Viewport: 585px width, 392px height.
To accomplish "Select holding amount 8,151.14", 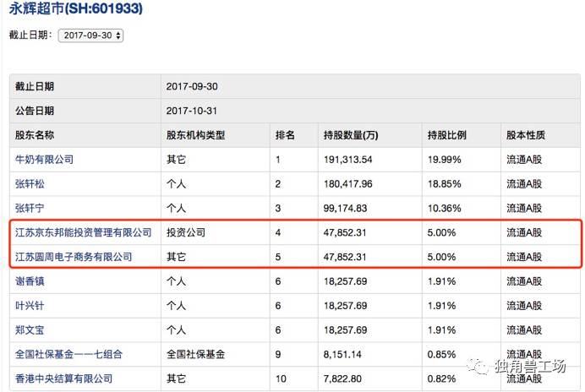I will [x=342, y=354].
